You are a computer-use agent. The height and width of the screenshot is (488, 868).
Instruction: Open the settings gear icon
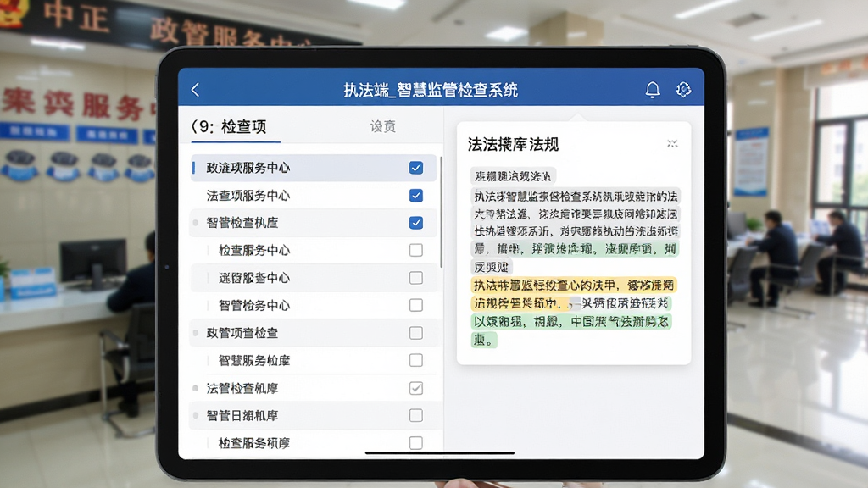click(684, 90)
